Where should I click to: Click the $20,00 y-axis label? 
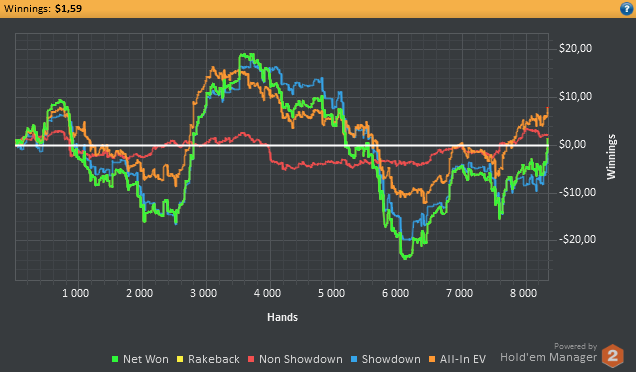point(575,48)
